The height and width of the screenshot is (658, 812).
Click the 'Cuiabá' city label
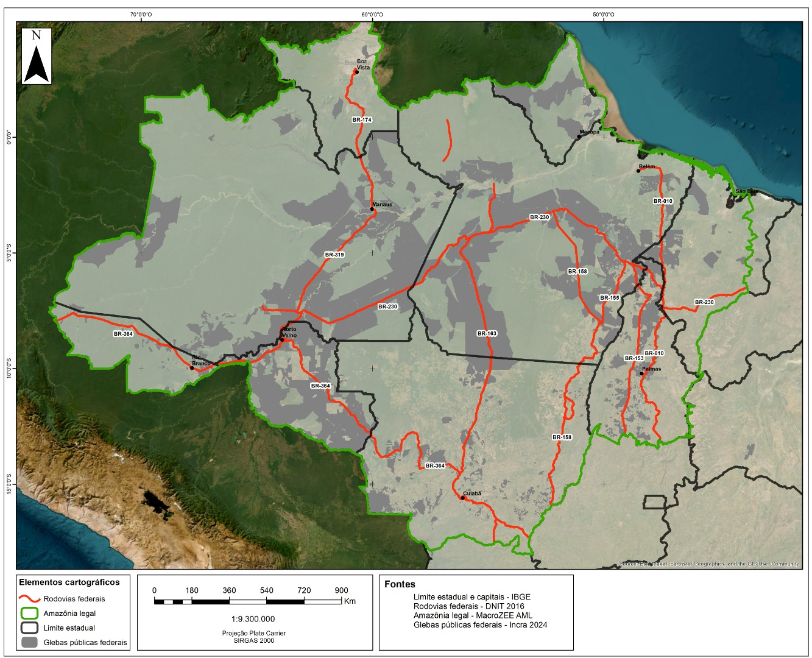click(x=472, y=493)
